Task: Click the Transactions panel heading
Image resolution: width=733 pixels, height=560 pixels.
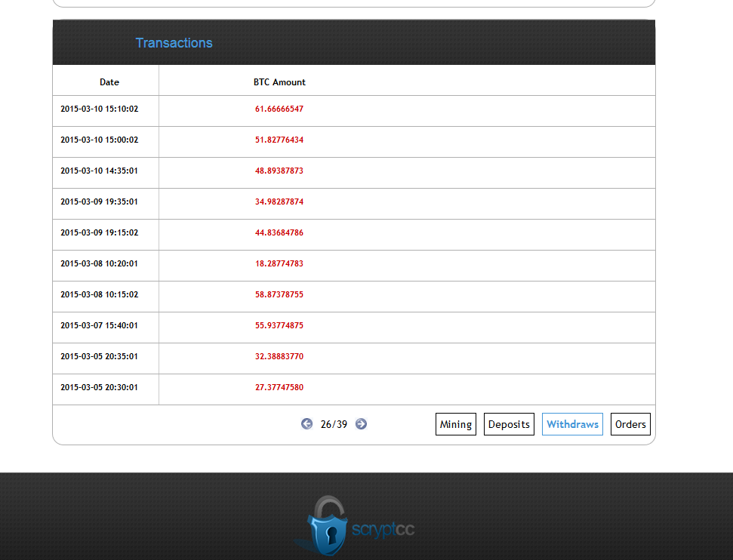Action: coord(174,43)
